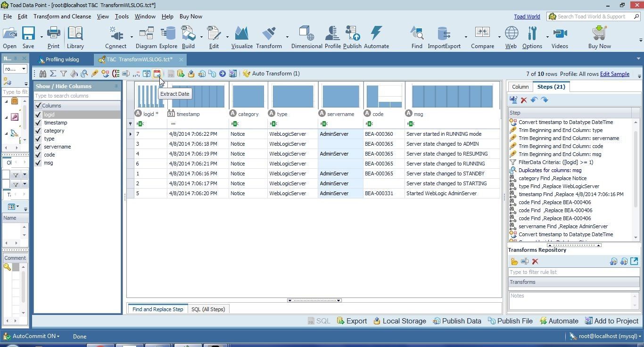Uncheck the msg column checkbox
The width and height of the screenshot is (644, 347).
tap(38, 163)
